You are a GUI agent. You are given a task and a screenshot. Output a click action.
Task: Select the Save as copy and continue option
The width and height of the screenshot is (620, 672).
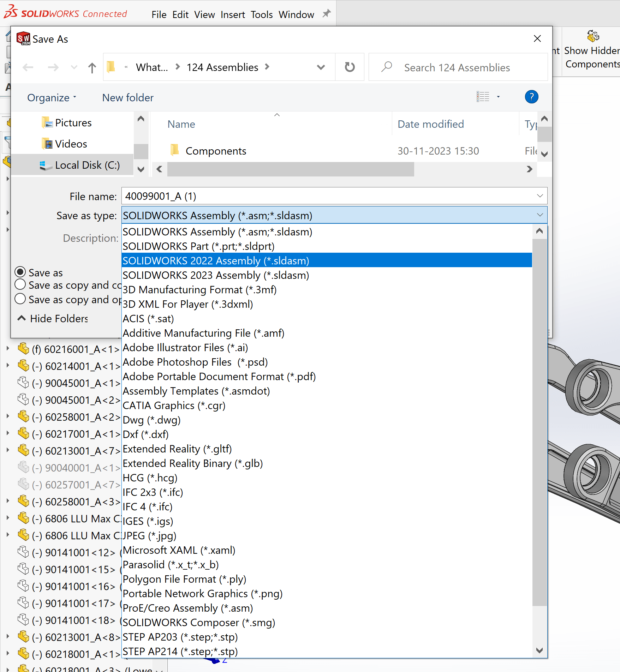20,284
